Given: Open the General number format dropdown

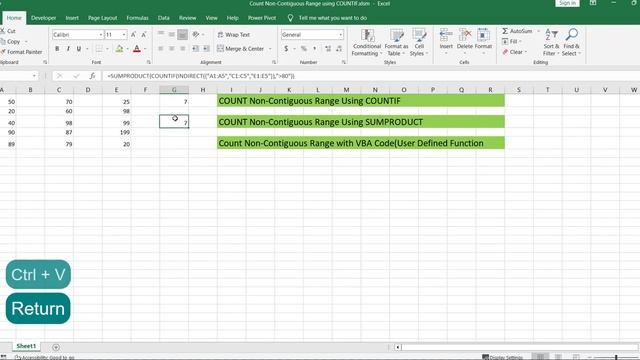Looking at the screenshot, I should pos(340,35).
